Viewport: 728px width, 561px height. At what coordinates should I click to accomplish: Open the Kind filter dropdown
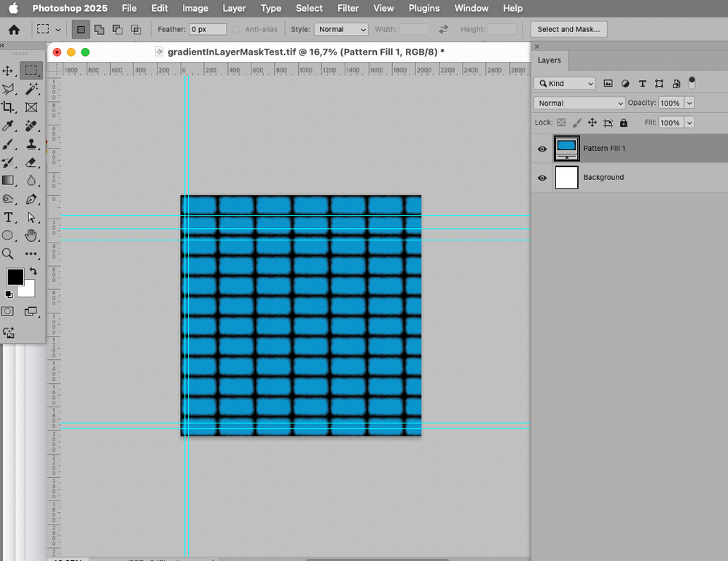pos(565,84)
